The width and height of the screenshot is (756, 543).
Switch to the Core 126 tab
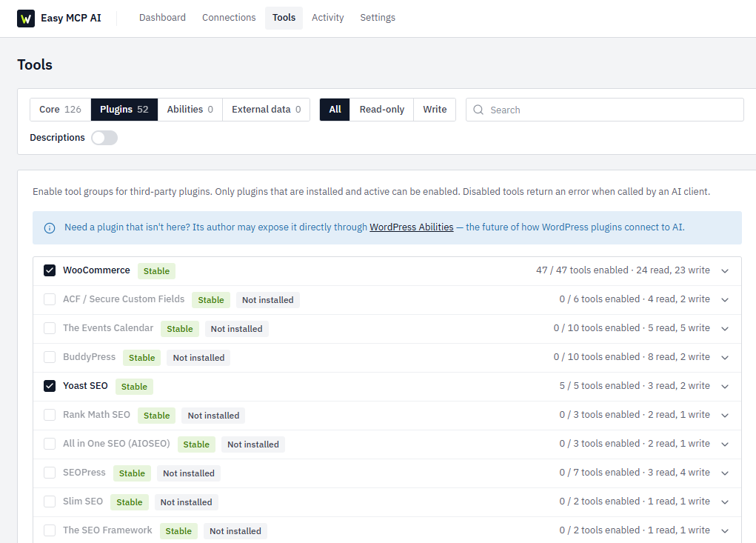click(60, 110)
